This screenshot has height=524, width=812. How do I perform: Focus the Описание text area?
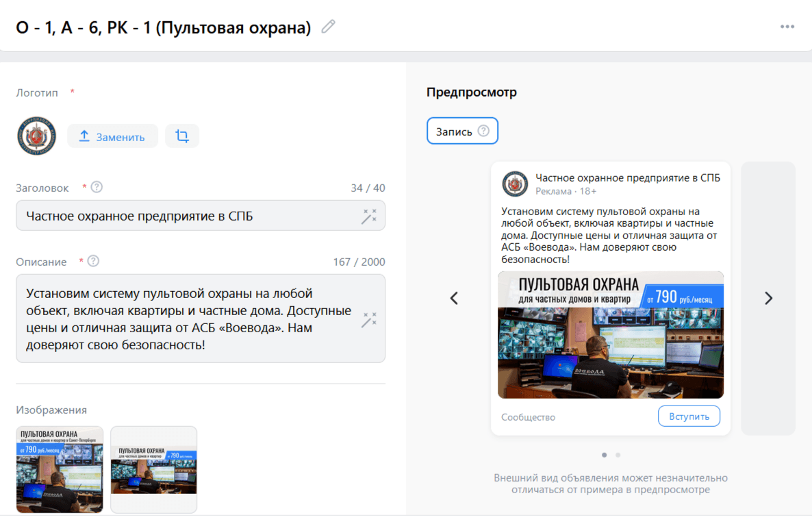[201, 319]
